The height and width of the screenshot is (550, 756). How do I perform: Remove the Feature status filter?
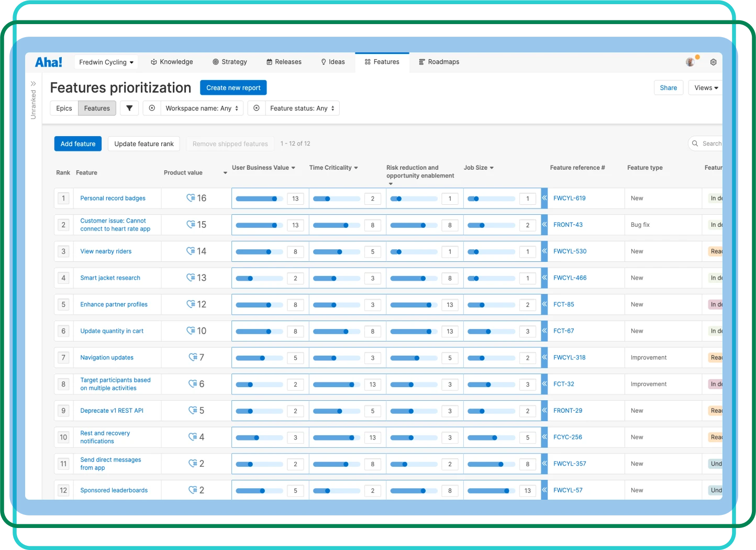pos(257,108)
